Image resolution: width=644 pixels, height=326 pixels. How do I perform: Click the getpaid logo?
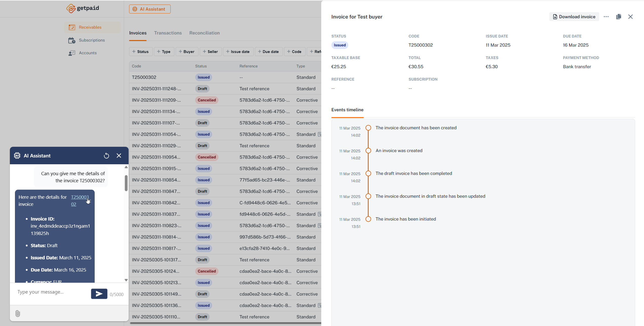point(83,8)
